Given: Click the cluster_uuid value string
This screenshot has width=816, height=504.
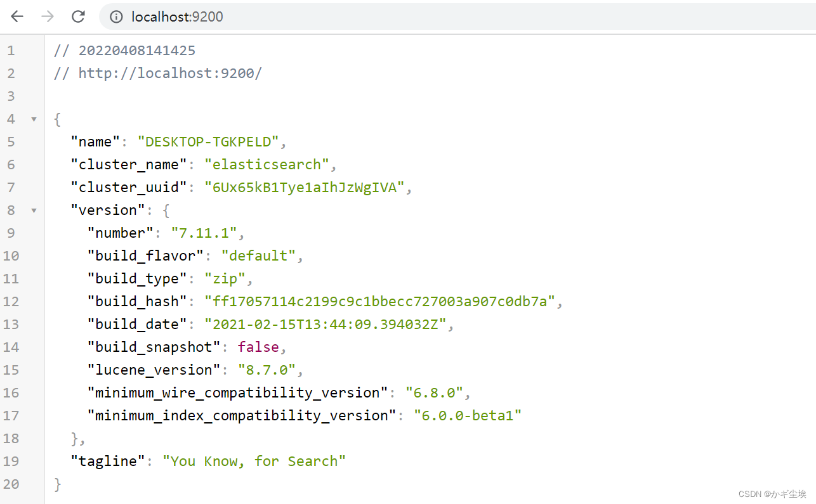Looking at the screenshot, I should 304,188.
